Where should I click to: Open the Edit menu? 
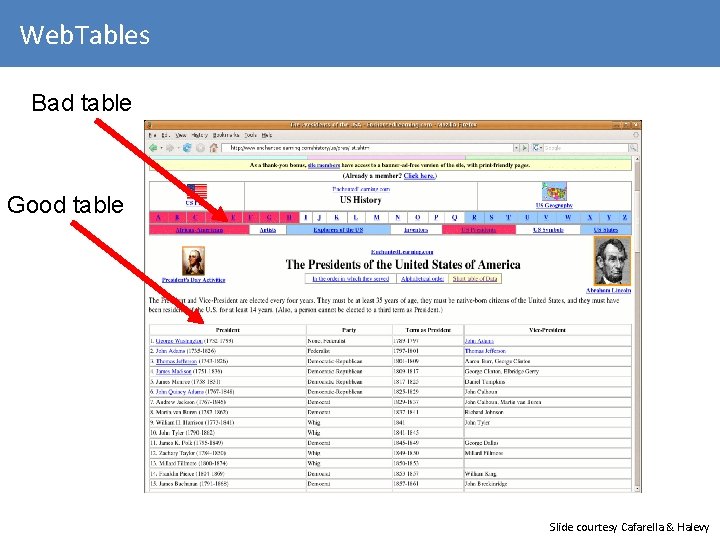(166, 135)
